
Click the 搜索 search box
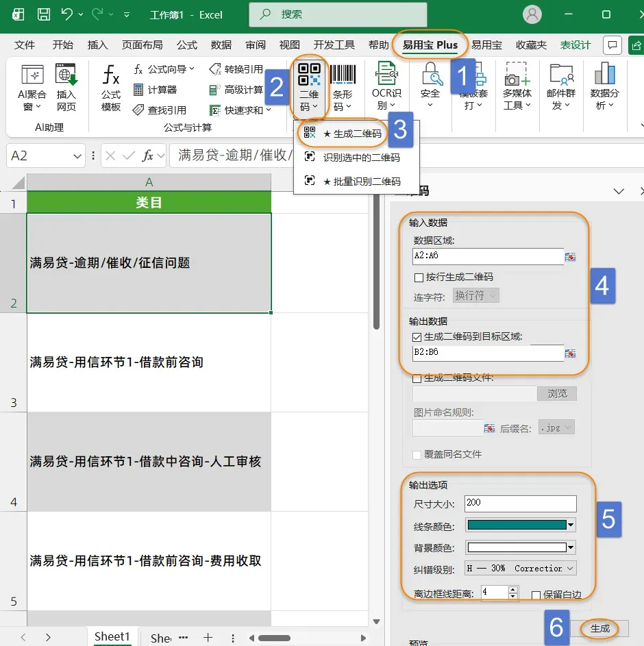(338, 14)
